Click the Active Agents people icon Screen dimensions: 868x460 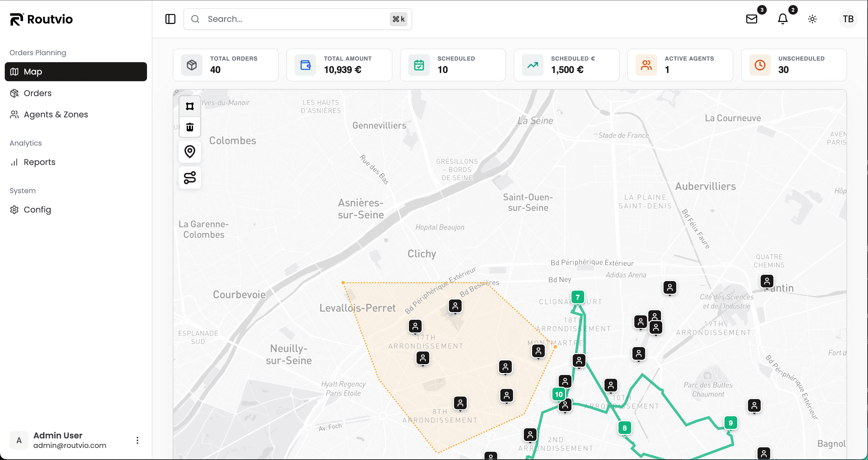[x=646, y=65]
